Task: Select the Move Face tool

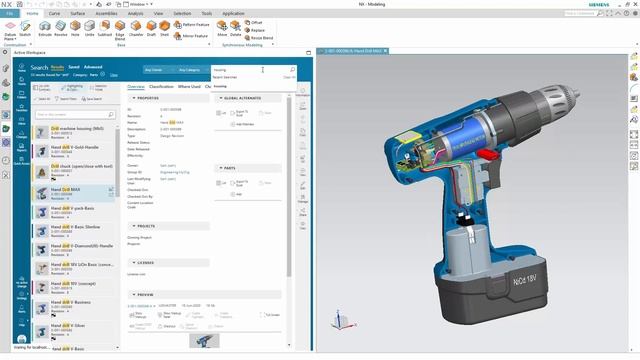Action: (222, 29)
